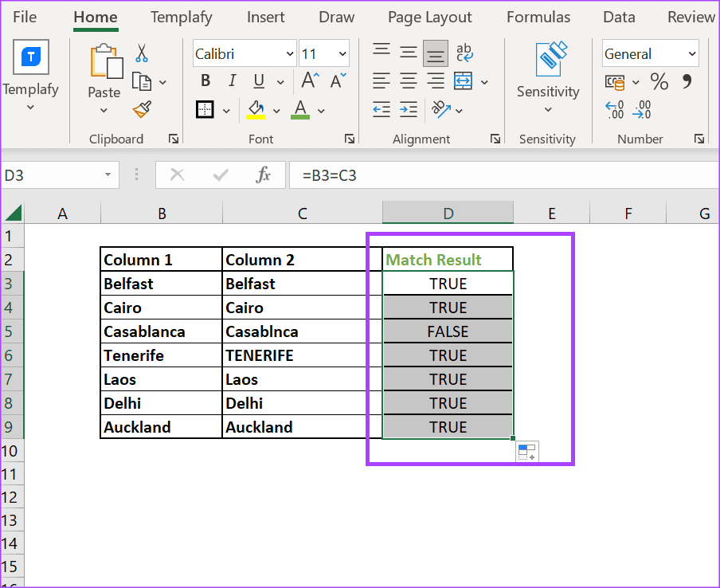Click the Copy icon
This screenshot has height=588, width=720.
pos(142,82)
